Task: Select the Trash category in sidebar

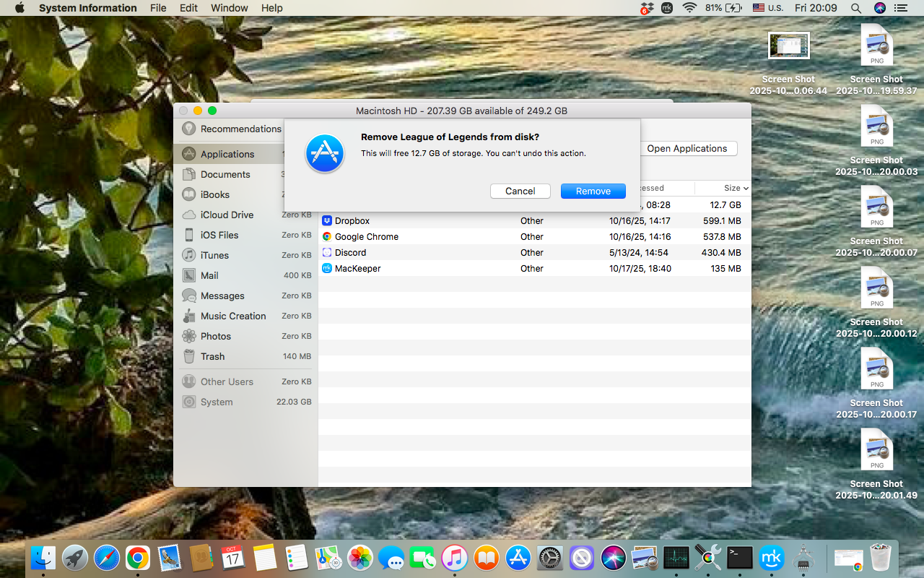Action: click(x=212, y=357)
